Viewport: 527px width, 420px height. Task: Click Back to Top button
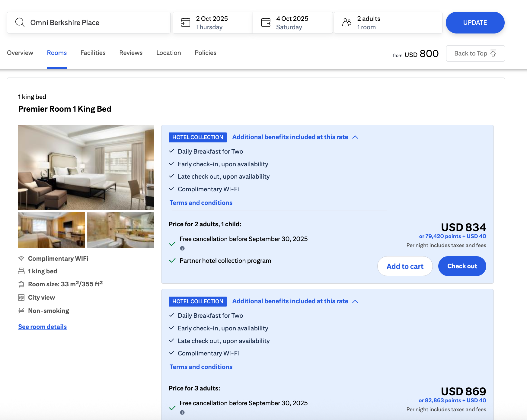[x=475, y=53]
